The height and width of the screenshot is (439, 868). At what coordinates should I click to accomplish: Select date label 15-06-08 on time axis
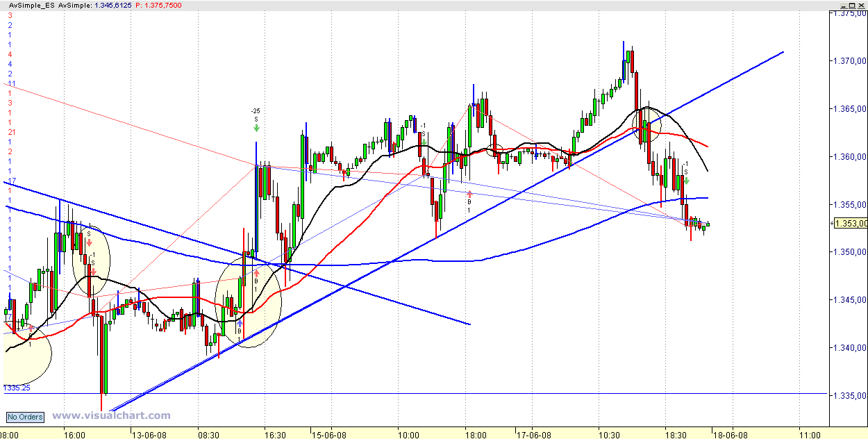(329, 434)
